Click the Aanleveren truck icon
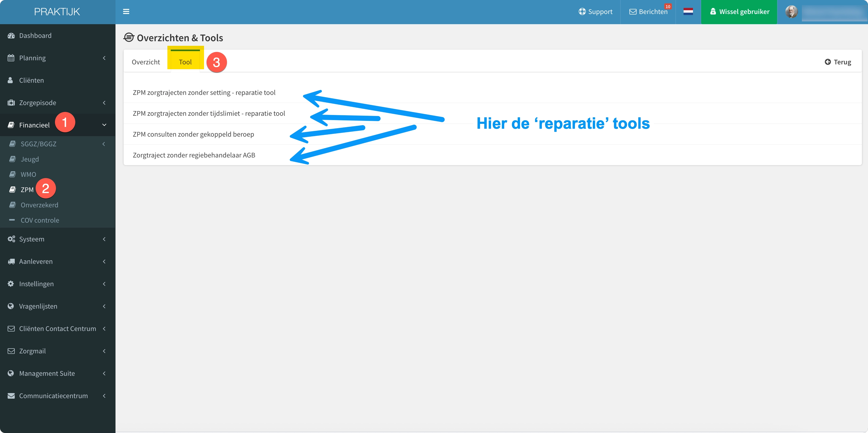This screenshot has height=433, width=868. click(11, 262)
